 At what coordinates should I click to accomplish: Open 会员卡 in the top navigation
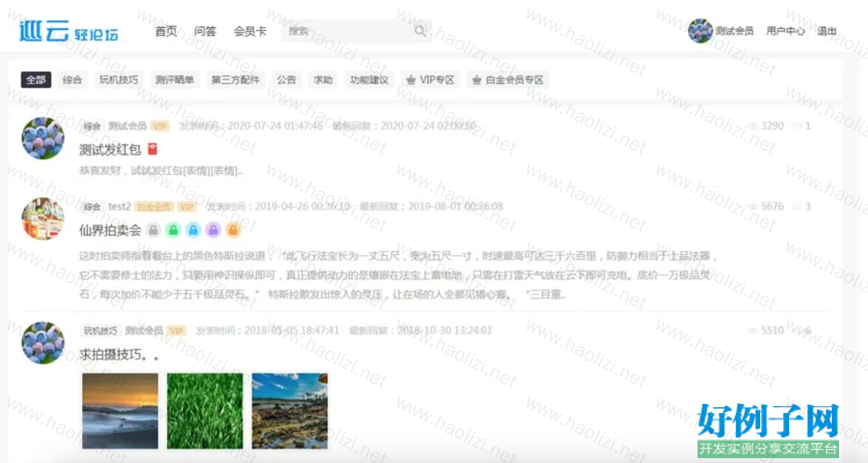coord(250,31)
